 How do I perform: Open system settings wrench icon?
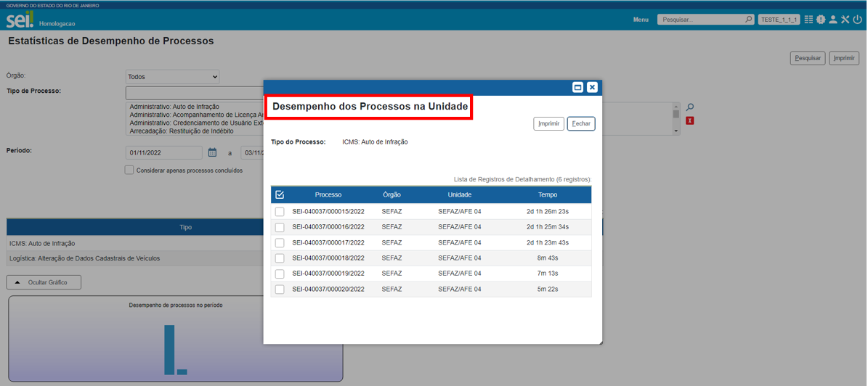845,20
